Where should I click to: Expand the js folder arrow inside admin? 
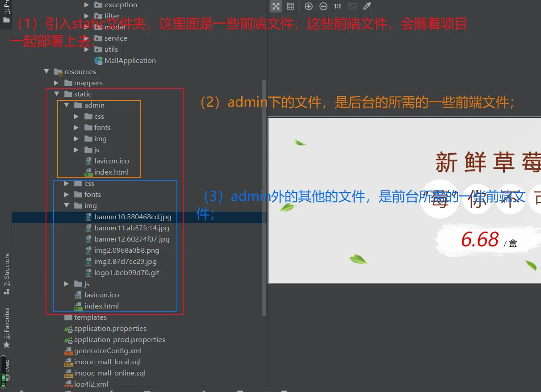coord(76,150)
